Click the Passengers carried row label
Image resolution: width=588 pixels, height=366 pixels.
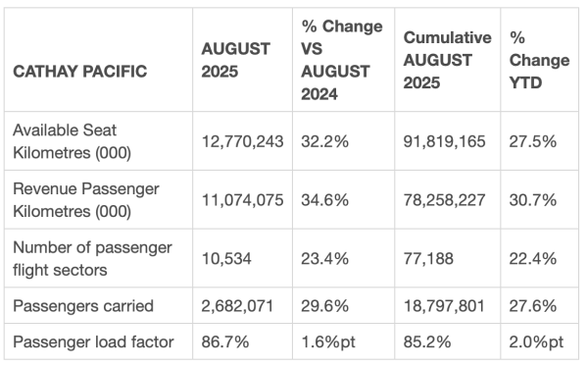point(83,306)
